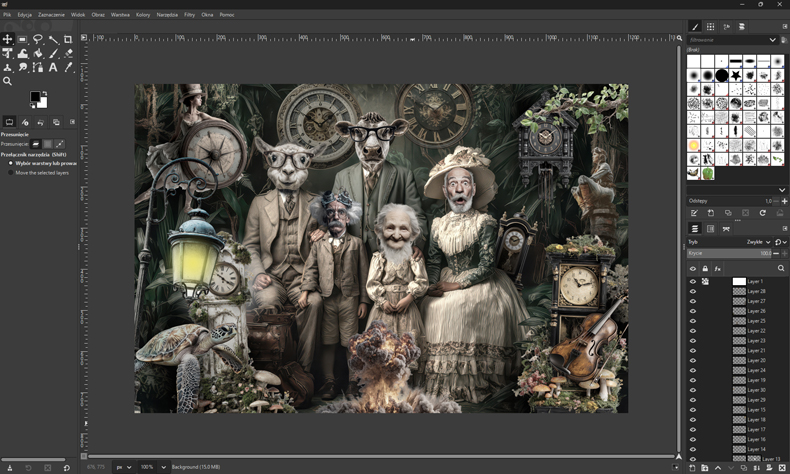This screenshot has width=790, height=474.
Task: Toggle visibility of Layer 1
Action: tap(693, 282)
